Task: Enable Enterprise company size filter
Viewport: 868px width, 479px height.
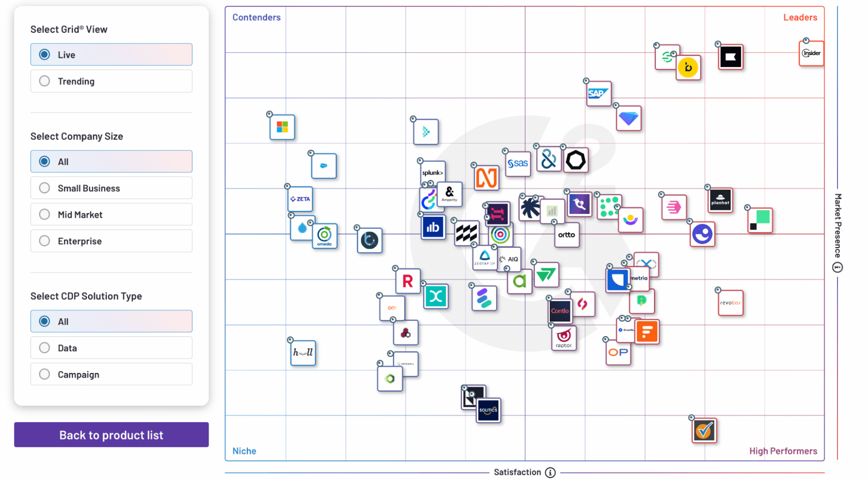Action: pyautogui.click(x=45, y=241)
